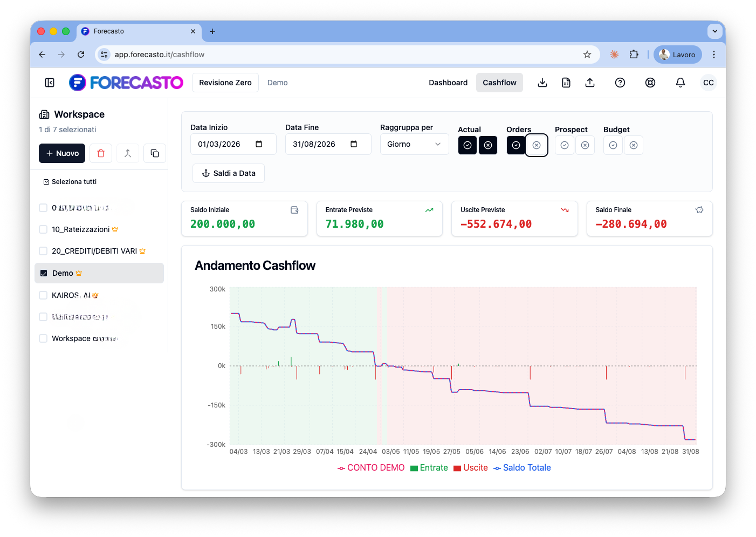
Task: Click the report document icon
Action: pyautogui.click(x=566, y=83)
